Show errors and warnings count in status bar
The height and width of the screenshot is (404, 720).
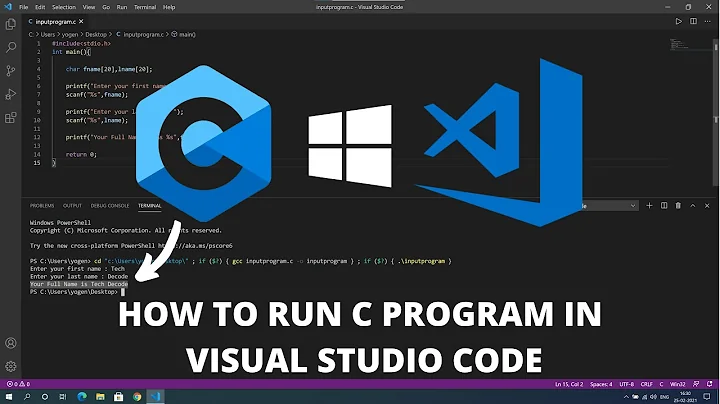click(x=18, y=384)
